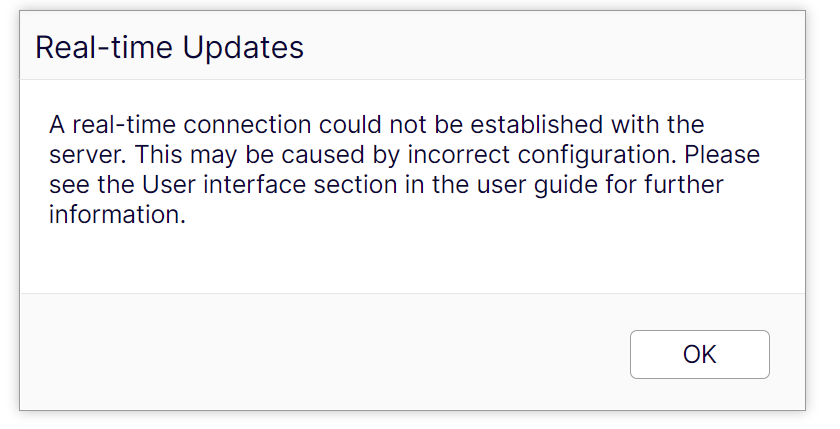The image size is (840, 429).
Task: Click the word "Please" in the message
Action: point(722,156)
